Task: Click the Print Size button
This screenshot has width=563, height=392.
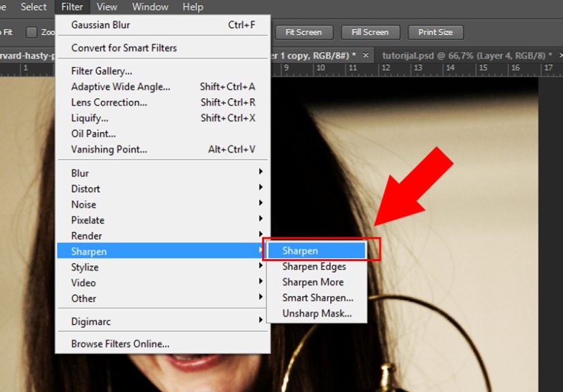Action: (x=435, y=32)
